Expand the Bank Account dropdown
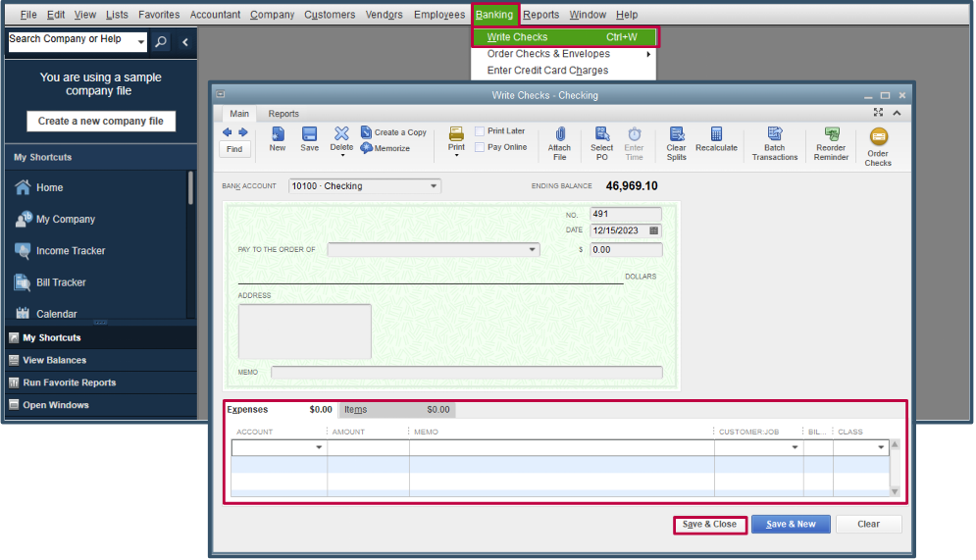This screenshot has height=560, width=976. click(x=434, y=186)
